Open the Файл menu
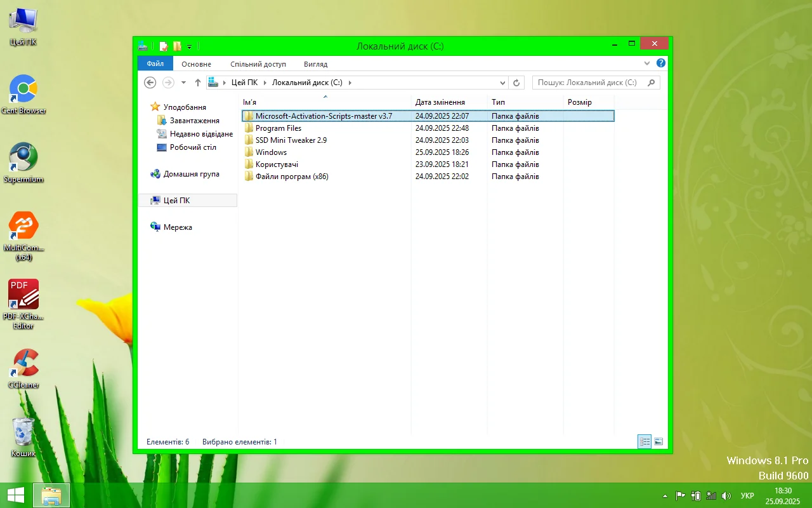The height and width of the screenshot is (508, 812). (x=155, y=64)
